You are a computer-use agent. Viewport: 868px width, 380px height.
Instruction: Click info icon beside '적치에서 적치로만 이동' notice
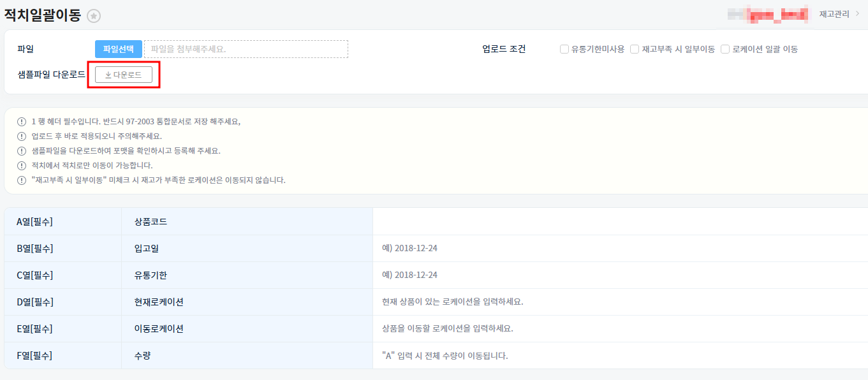coord(22,165)
